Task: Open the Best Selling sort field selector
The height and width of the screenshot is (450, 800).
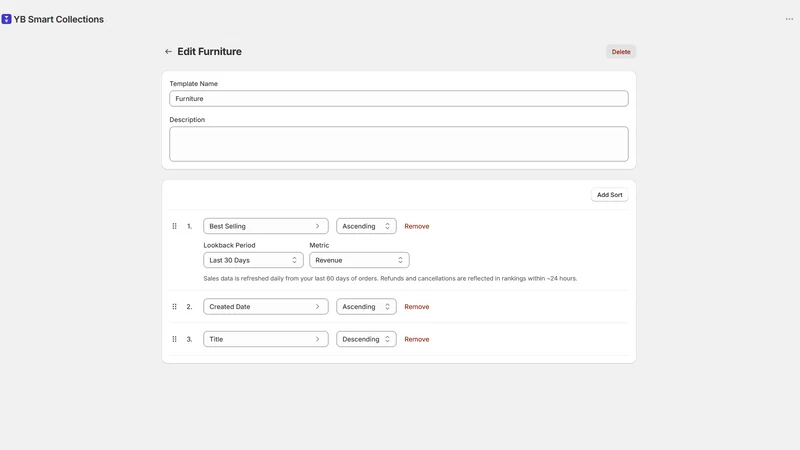Action: tap(266, 226)
